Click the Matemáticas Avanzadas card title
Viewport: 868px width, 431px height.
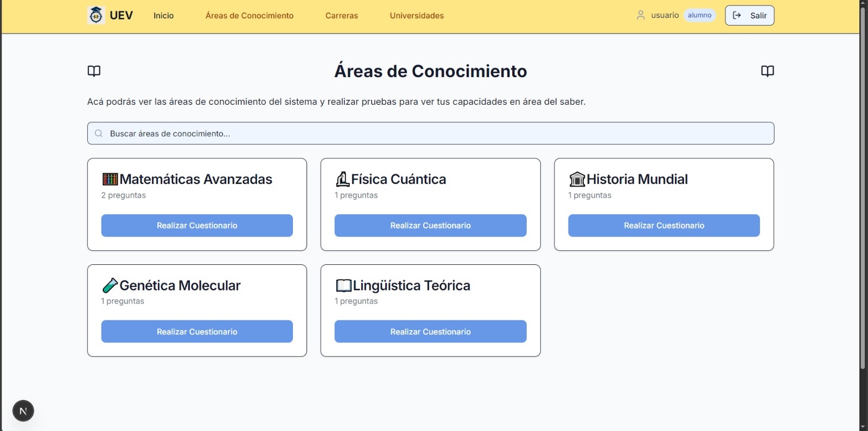[x=196, y=179]
